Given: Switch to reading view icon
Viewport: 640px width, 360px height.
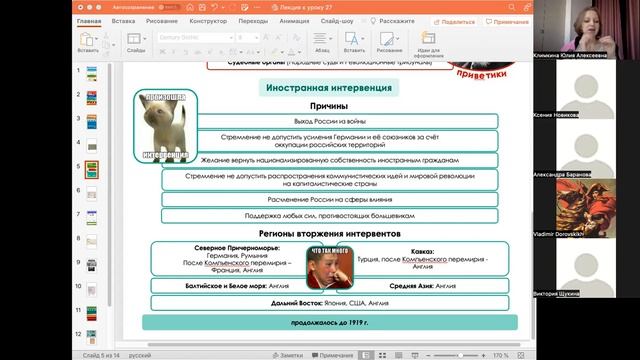Looking at the screenshot, I should pyautogui.click(x=398, y=356).
